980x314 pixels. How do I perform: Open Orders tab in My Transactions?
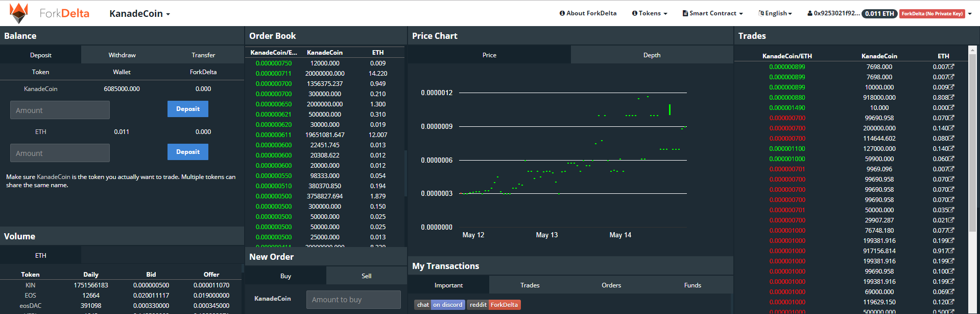[x=611, y=285]
